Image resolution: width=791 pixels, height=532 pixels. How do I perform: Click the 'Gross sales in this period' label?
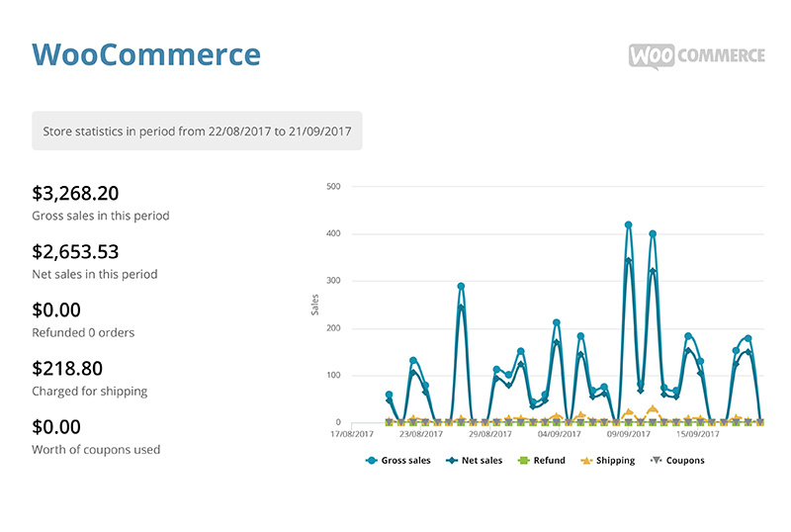[101, 216]
